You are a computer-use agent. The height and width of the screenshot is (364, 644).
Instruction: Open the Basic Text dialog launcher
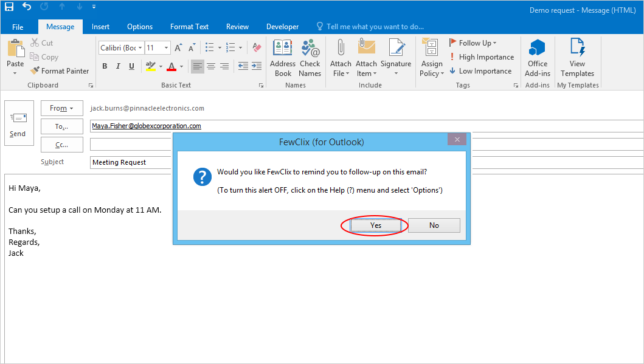point(261,85)
